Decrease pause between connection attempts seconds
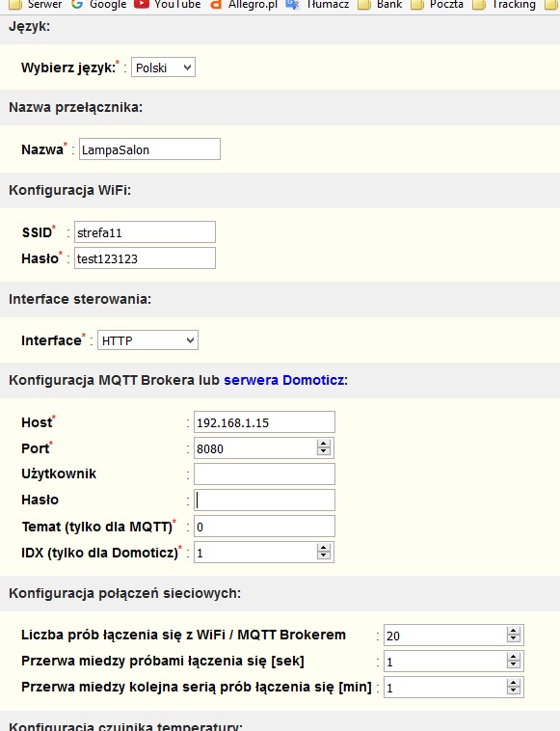 tap(514, 664)
